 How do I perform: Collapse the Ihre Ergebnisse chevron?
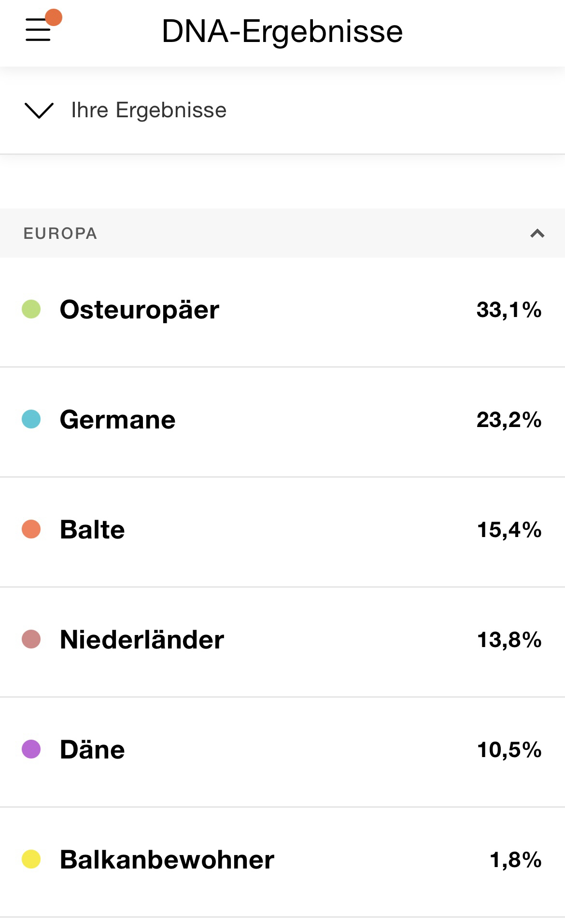[39, 110]
